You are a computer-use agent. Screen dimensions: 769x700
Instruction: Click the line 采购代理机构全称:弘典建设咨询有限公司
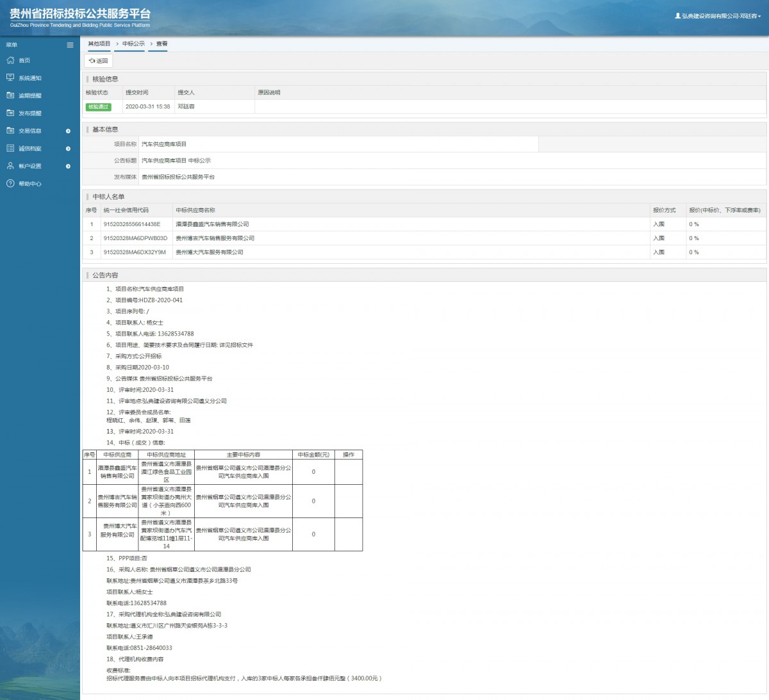point(163,614)
